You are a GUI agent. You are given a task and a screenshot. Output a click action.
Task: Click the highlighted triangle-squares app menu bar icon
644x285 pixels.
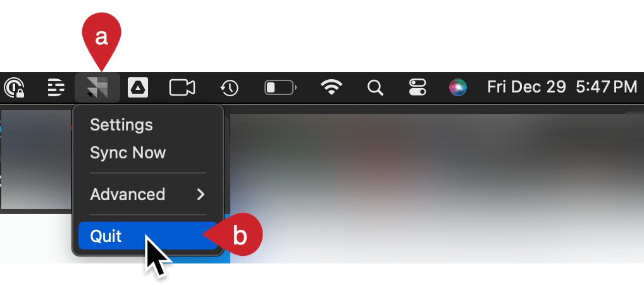click(97, 87)
